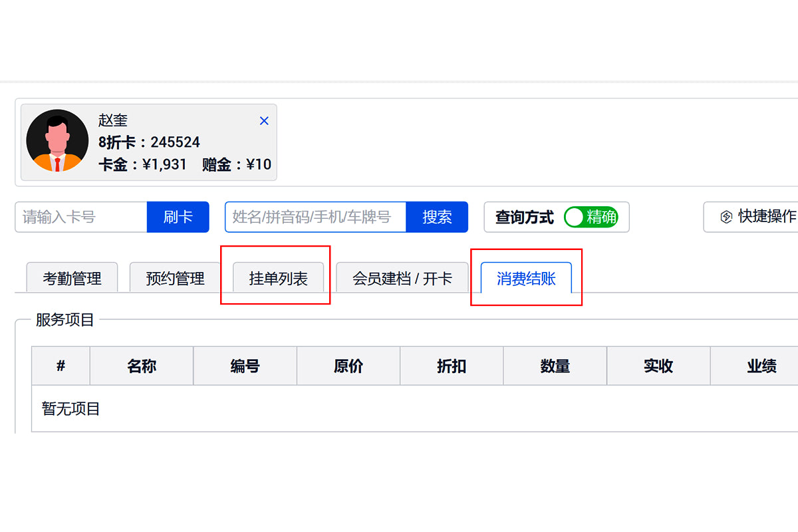Image resolution: width=798 pixels, height=532 pixels.
Task: Click the 实收 column header
Action: click(x=658, y=366)
